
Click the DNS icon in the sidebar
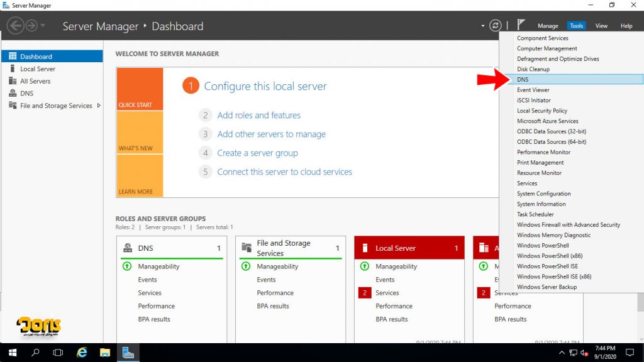pyautogui.click(x=13, y=93)
